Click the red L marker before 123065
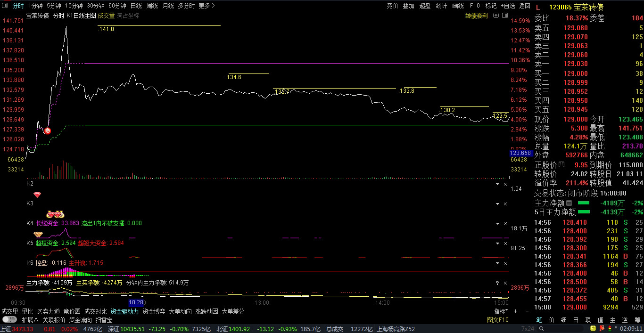Image resolution: width=644 pixels, height=333 pixels. (538, 7)
